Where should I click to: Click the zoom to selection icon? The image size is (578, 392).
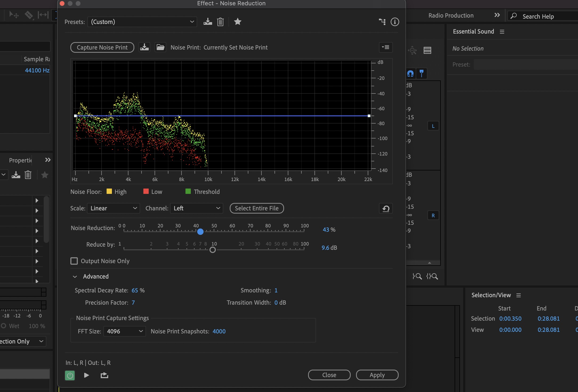[x=432, y=276]
